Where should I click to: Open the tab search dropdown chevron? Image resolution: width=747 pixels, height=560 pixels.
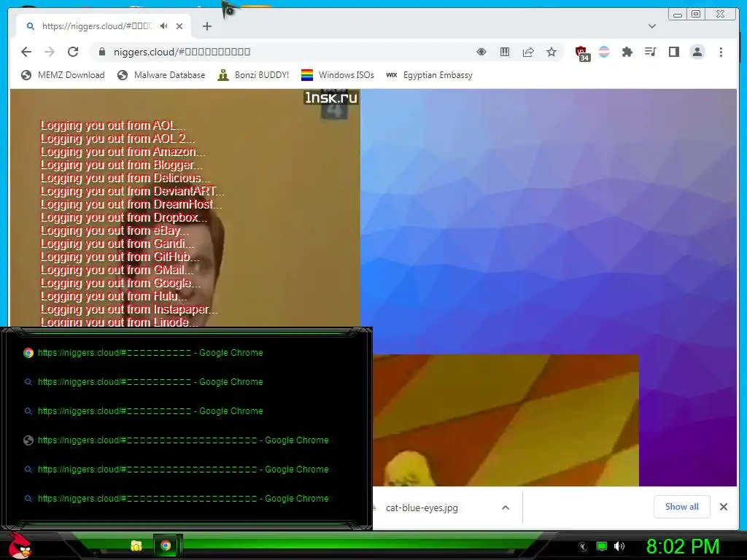(652, 26)
